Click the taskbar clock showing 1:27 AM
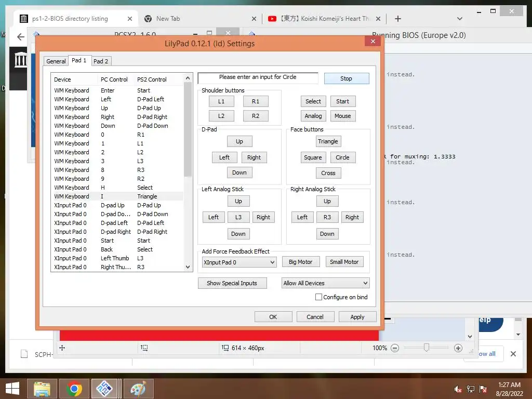This screenshot has width=532, height=399. click(x=509, y=385)
